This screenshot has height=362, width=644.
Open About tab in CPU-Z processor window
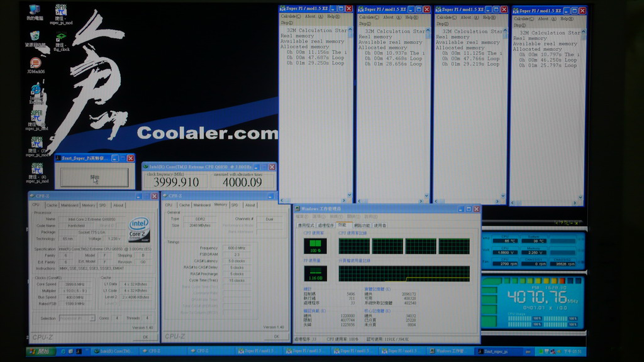118,205
